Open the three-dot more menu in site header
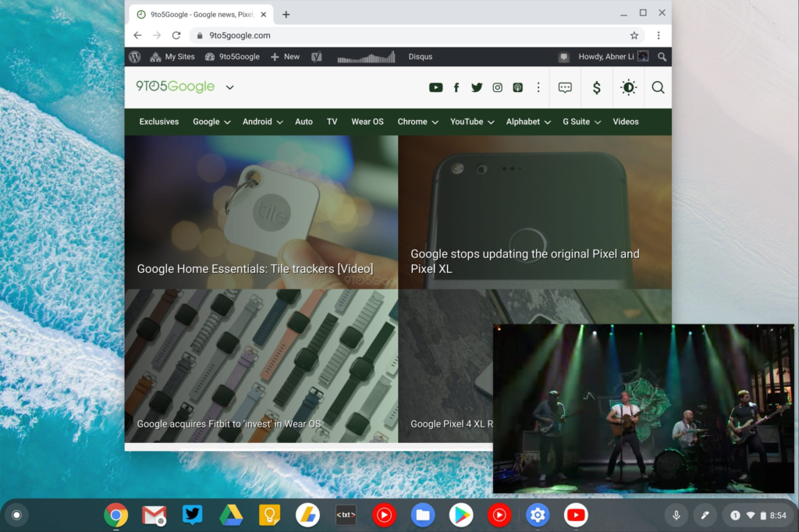Viewport: 799px width, 532px height. click(538, 87)
